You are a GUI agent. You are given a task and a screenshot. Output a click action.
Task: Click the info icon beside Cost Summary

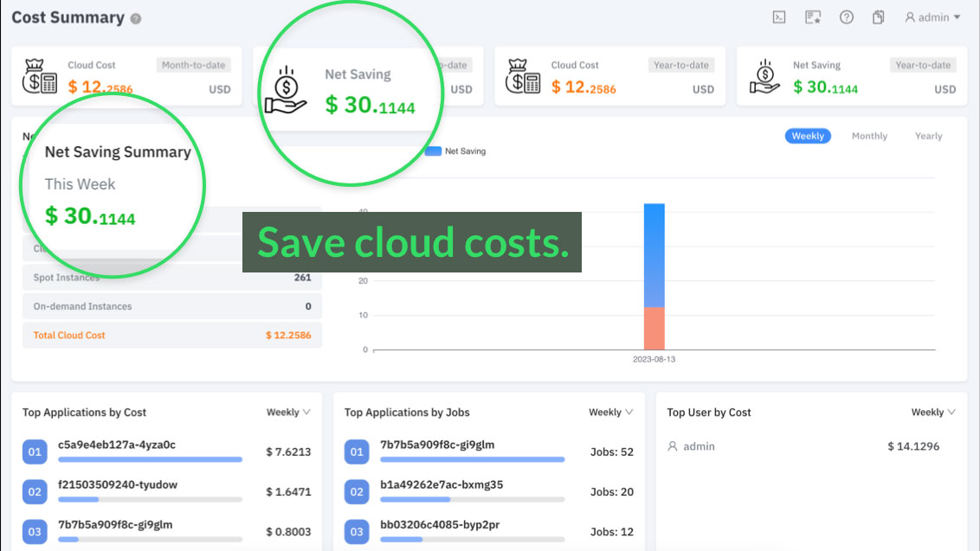click(x=136, y=19)
